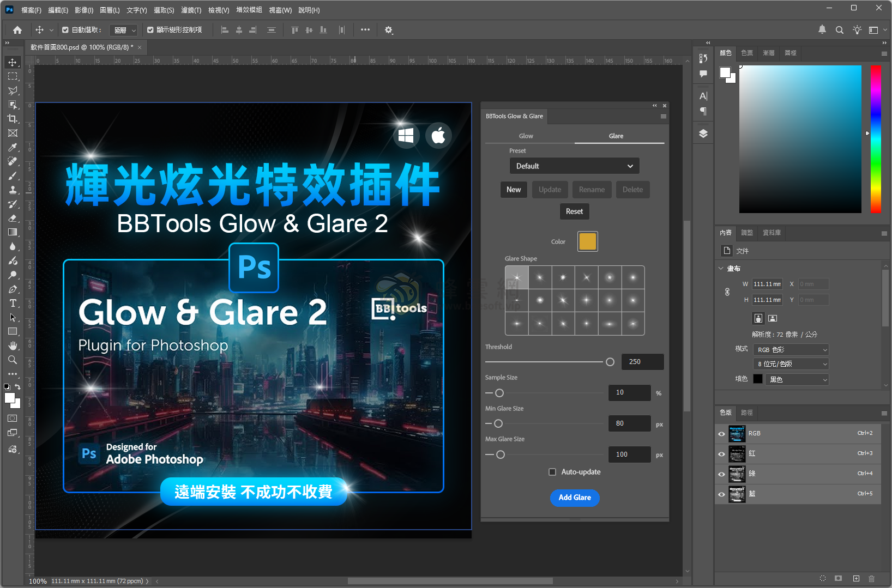Click the Reset button

point(574,211)
